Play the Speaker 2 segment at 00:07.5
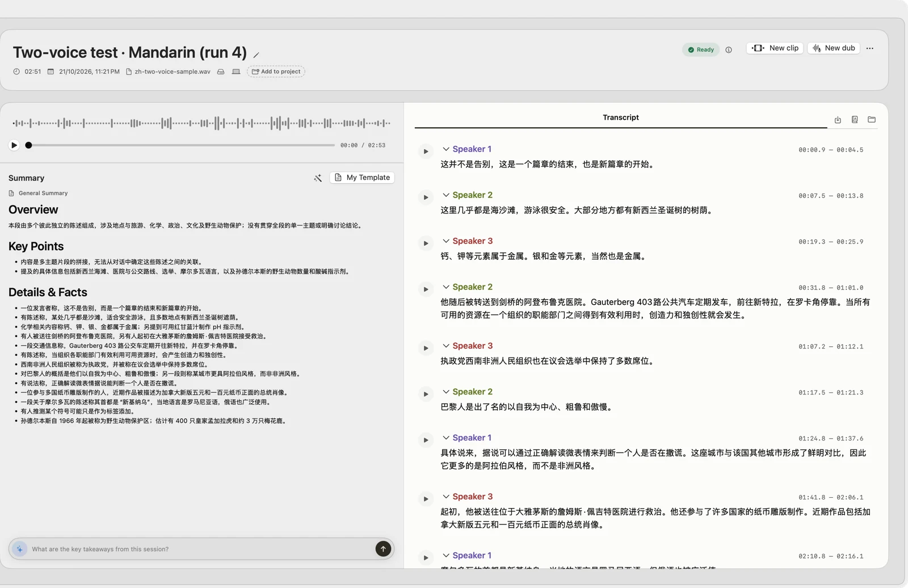 [426, 198]
